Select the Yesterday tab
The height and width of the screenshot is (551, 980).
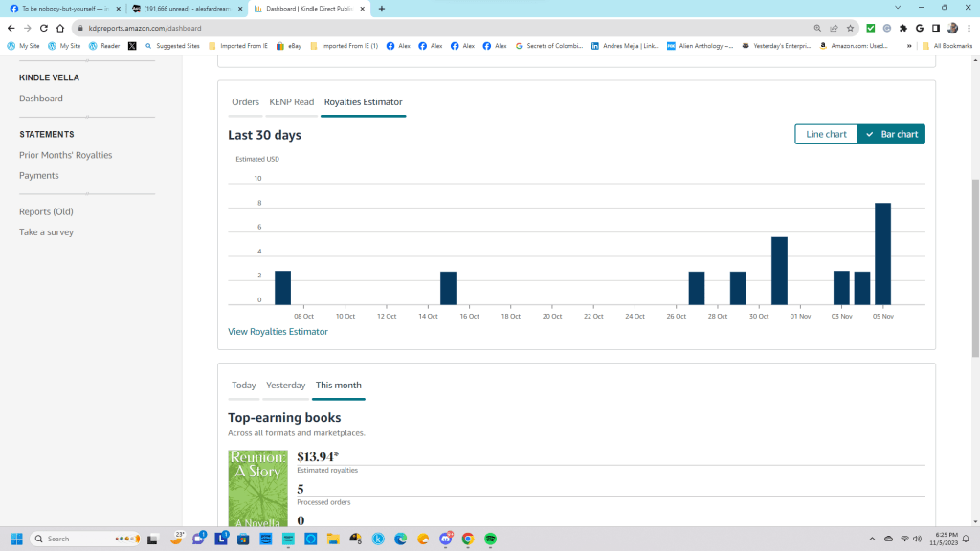click(x=285, y=385)
